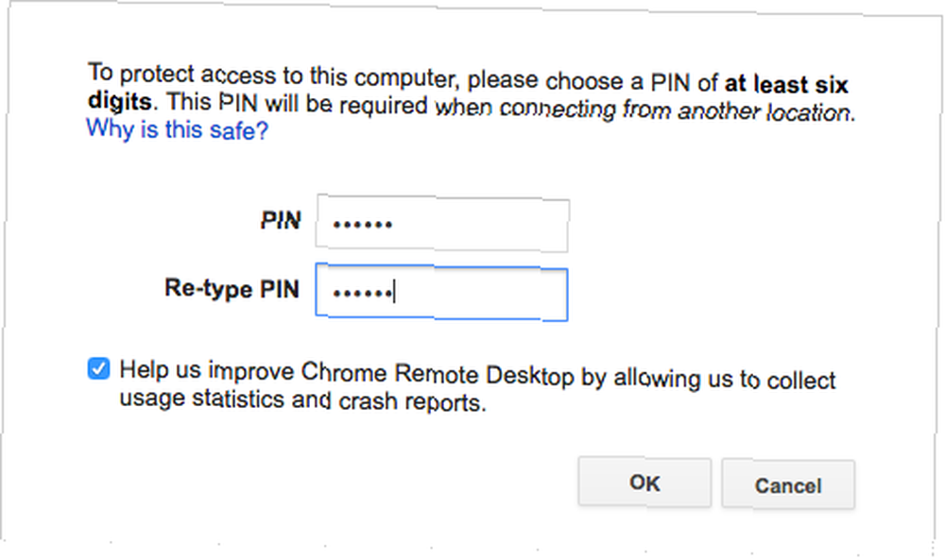Place cursor at end of Re-type PIN entry
The image size is (945, 560).
(395, 294)
